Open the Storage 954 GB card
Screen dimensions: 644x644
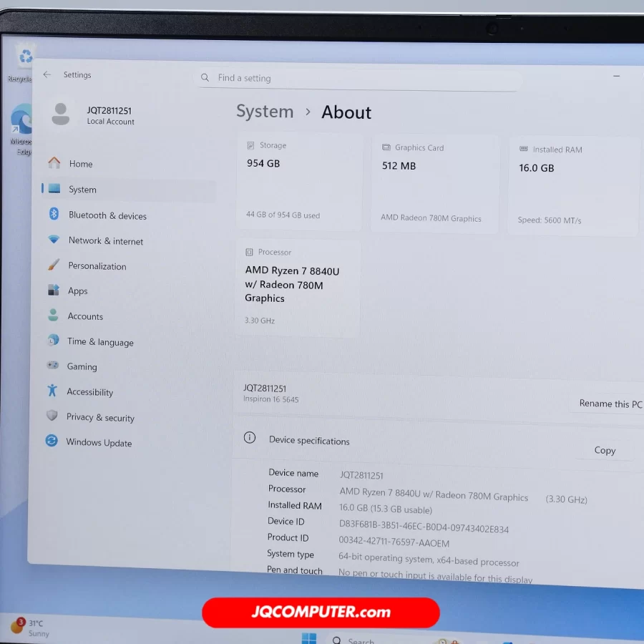(299, 182)
